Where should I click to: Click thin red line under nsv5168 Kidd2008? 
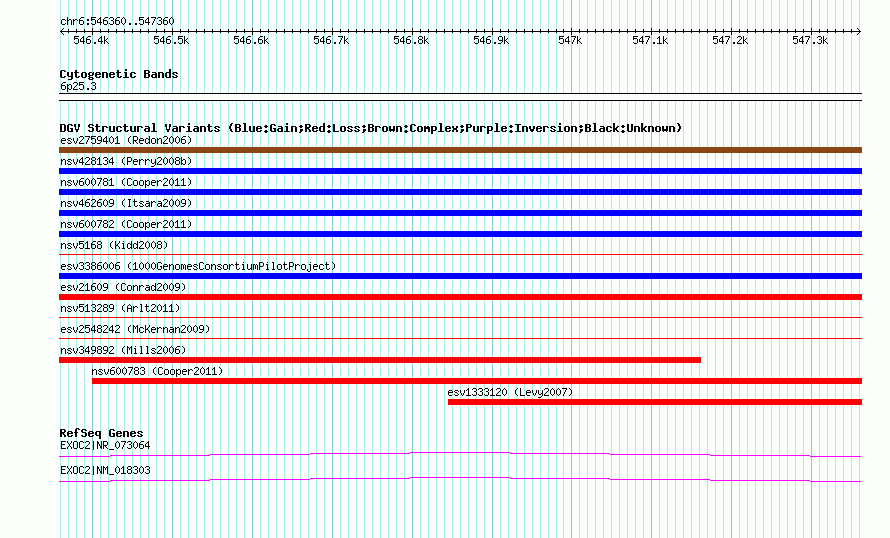pyautogui.click(x=460, y=255)
